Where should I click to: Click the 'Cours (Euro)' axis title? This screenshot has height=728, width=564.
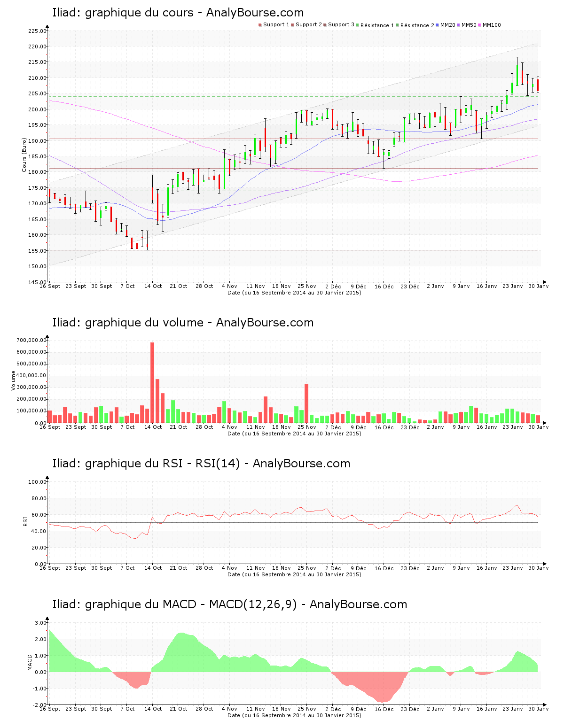coord(24,155)
